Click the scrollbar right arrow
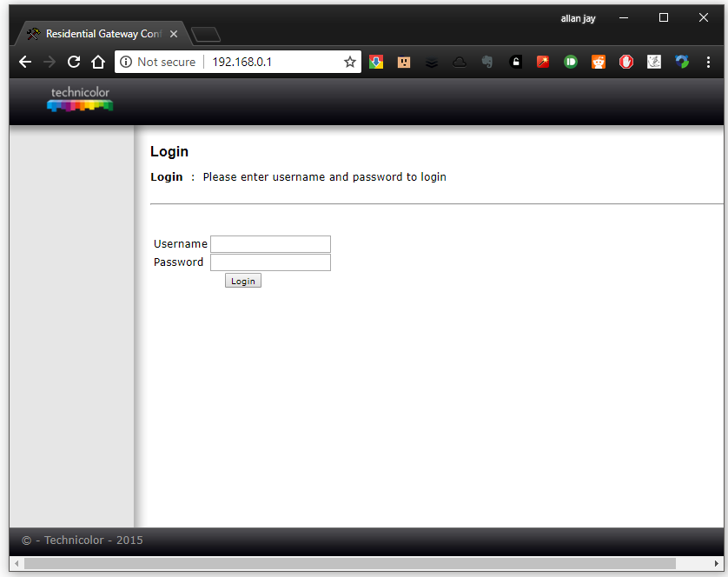 717,563
